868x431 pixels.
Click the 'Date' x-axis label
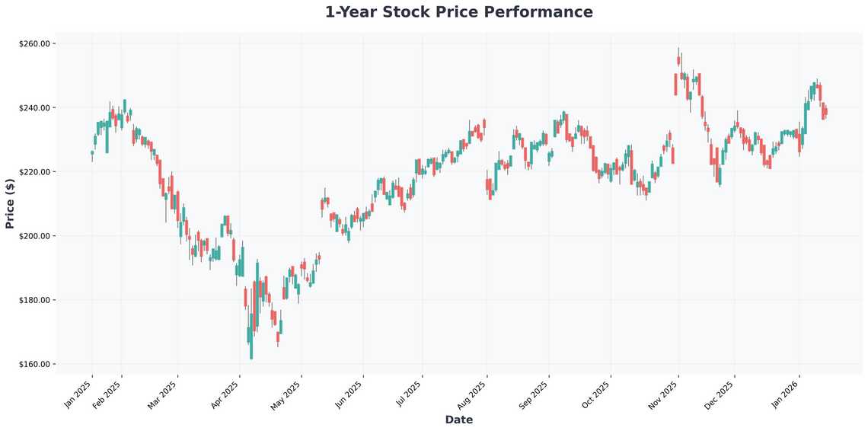click(x=458, y=420)
